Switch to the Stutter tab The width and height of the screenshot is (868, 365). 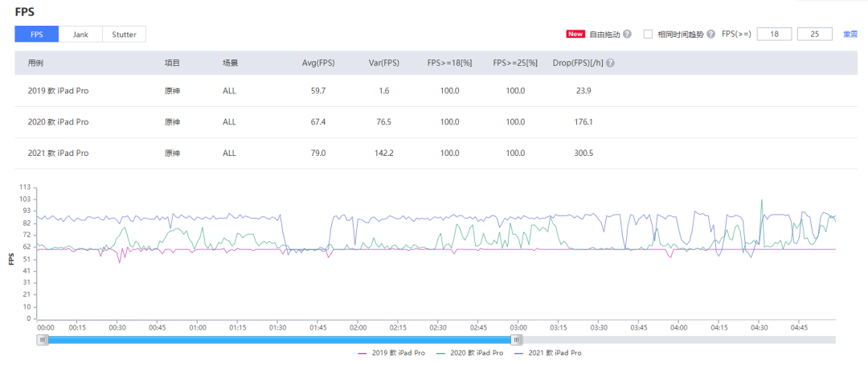point(124,35)
